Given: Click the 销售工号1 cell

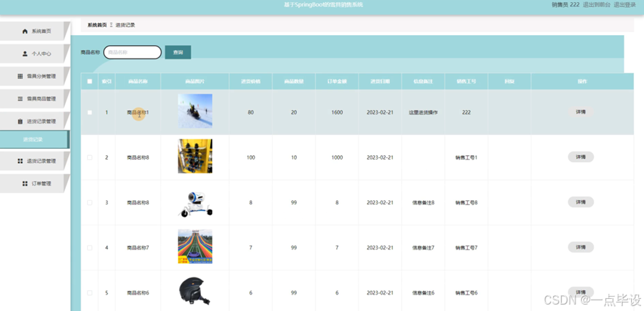Looking at the screenshot, I should point(466,157).
